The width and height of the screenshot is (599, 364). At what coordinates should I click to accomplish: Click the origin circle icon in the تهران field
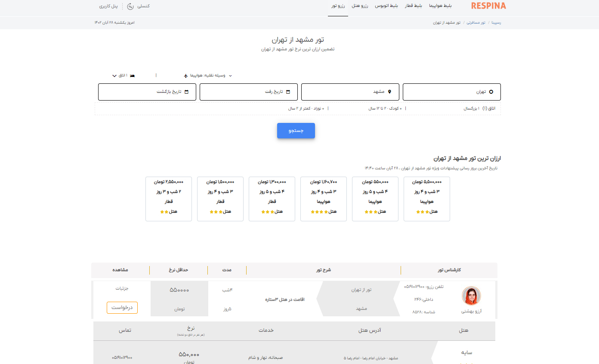click(492, 92)
